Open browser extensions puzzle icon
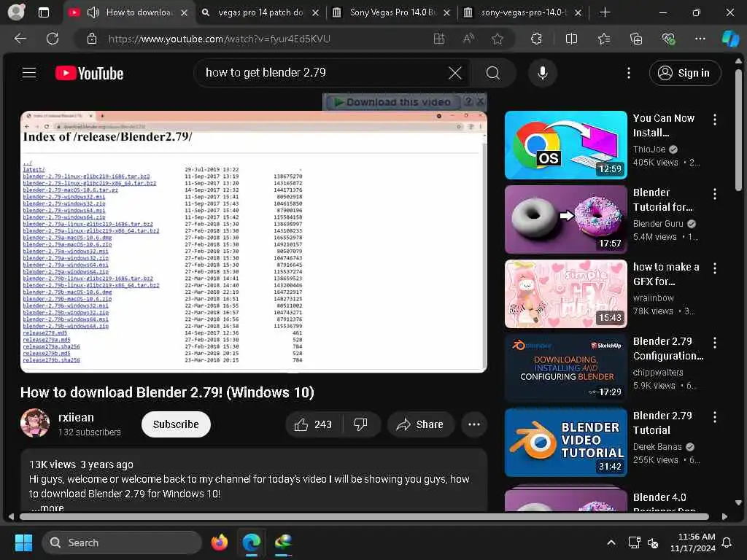Viewport: 747px width, 560px height. tap(536, 39)
